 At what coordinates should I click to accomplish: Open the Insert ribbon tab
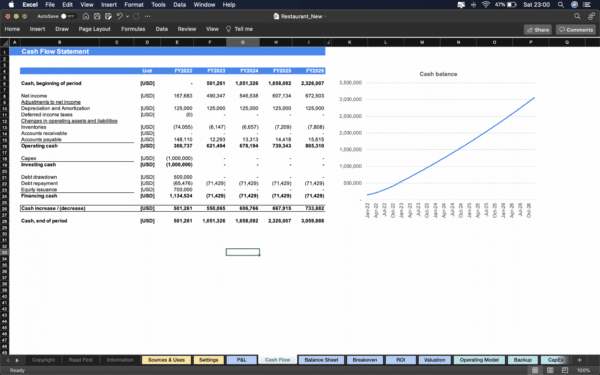point(38,29)
